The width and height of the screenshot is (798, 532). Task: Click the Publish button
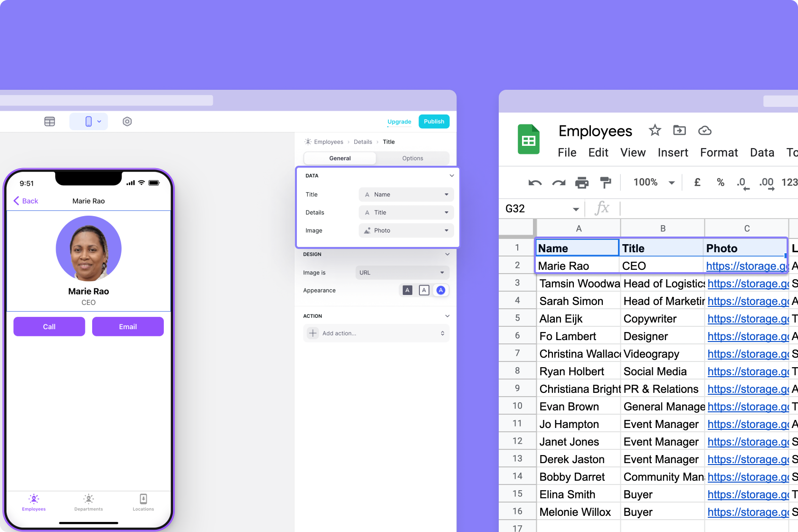(x=433, y=121)
